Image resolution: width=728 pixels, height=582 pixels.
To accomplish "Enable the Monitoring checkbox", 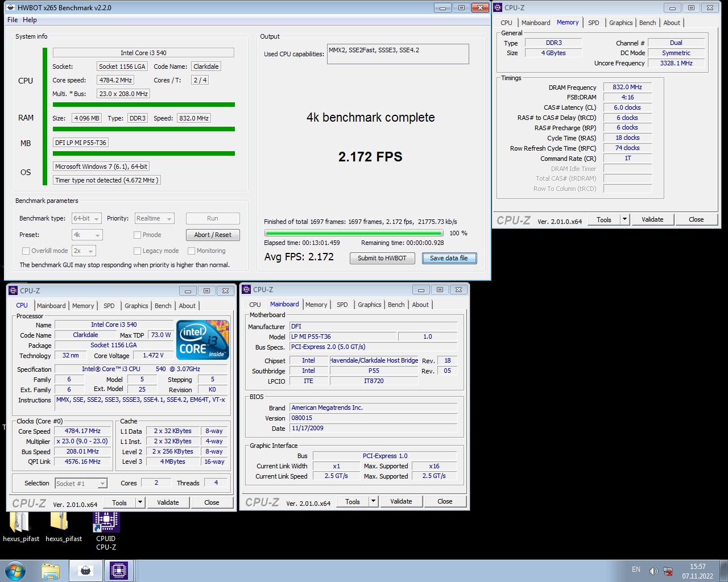I will (192, 251).
